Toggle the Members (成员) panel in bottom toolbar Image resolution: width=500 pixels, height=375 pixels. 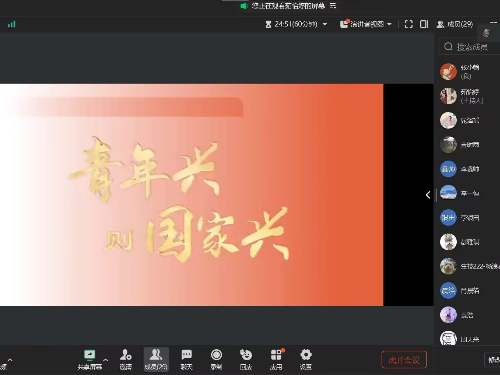(x=156, y=360)
